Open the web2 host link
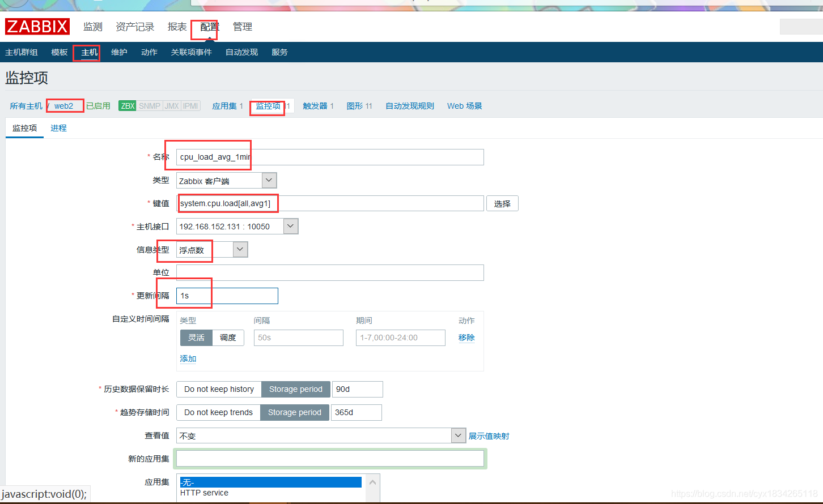Screen dimensions: 823x504 [x=63, y=106]
